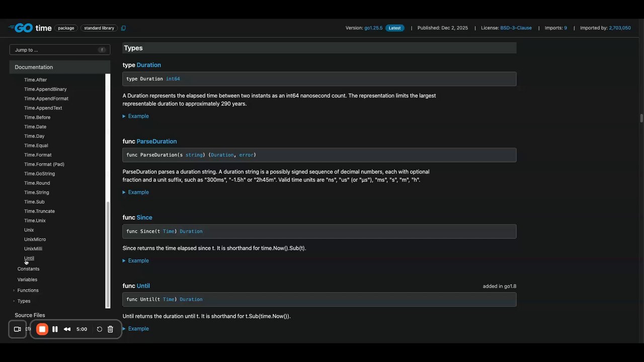The width and height of the screenshot is (644, 362).
Task: Click the Jump to input field
Action: click(60, 50)
